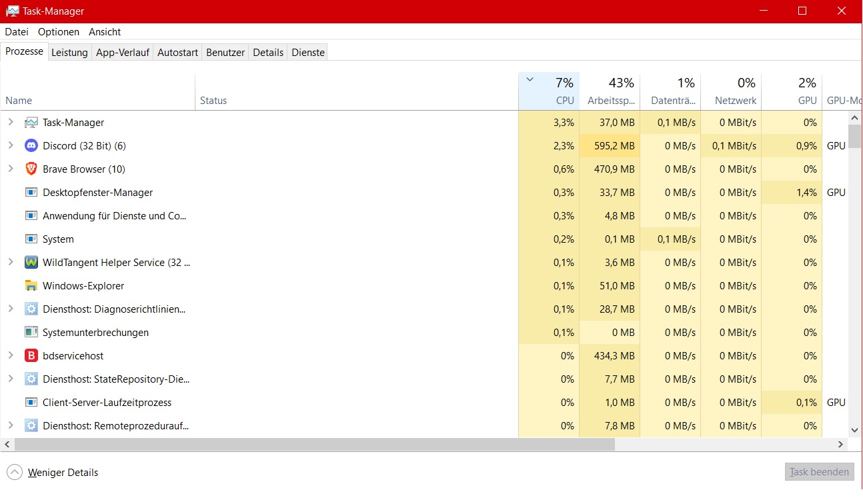
Task: Click Desktopfenster-Manager's 1,4% GPU value
Action: (806, 193)
